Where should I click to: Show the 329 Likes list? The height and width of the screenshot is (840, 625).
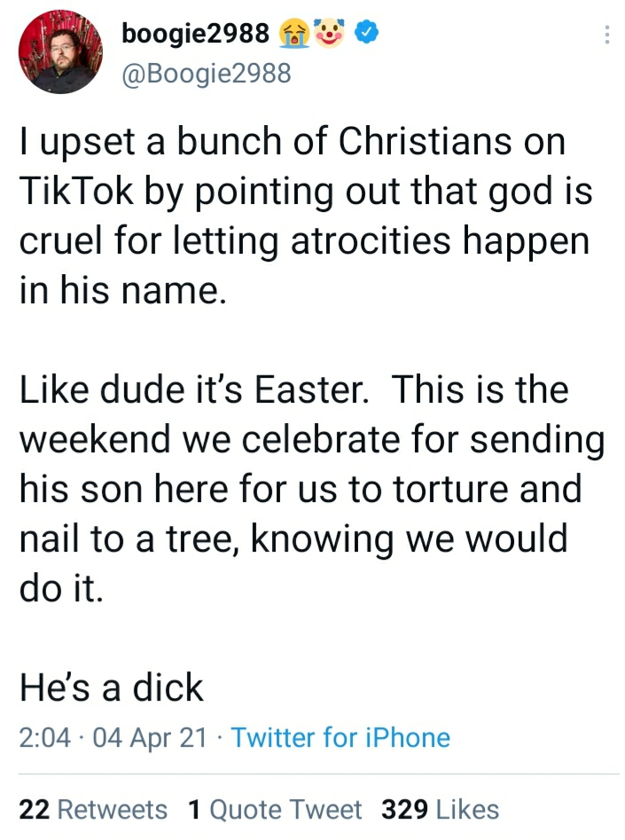441,809
